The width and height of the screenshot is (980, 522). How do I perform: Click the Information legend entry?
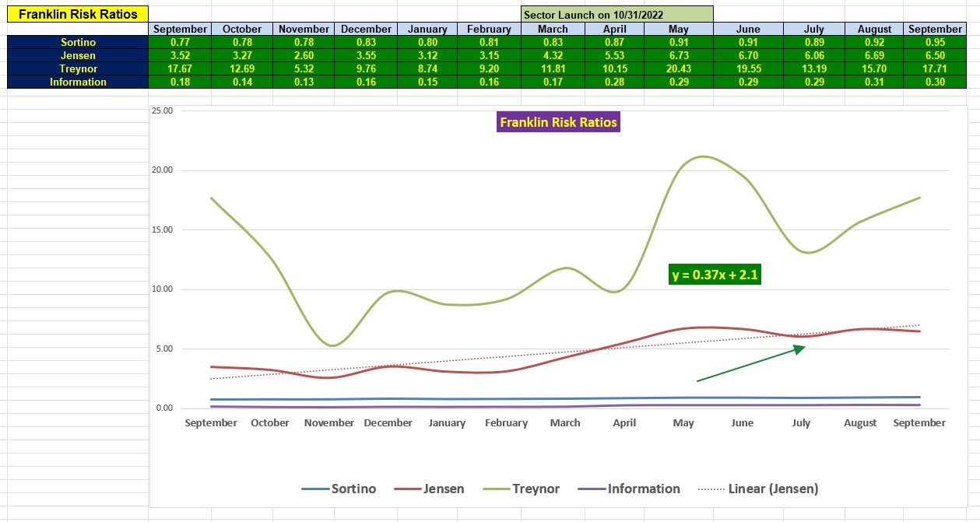tap(630, 489)
